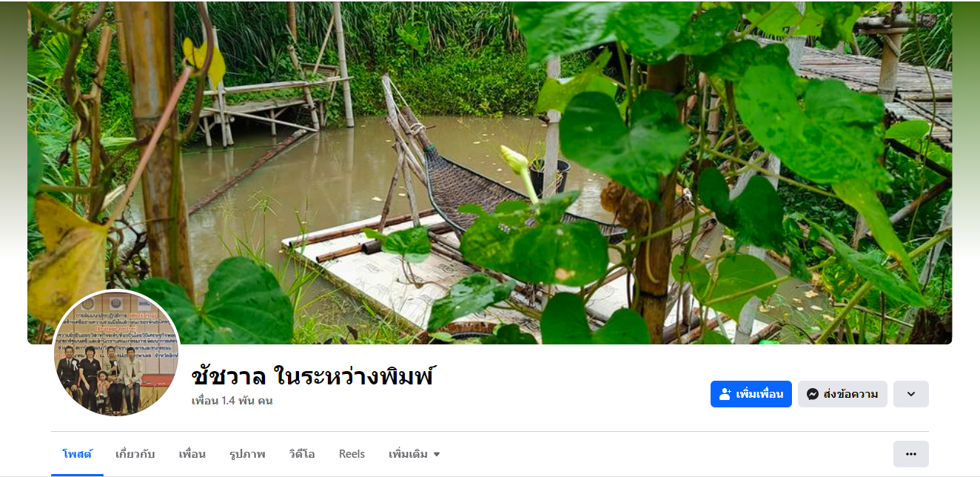Switch to the โพสต์ tab

tap(77, 454)
